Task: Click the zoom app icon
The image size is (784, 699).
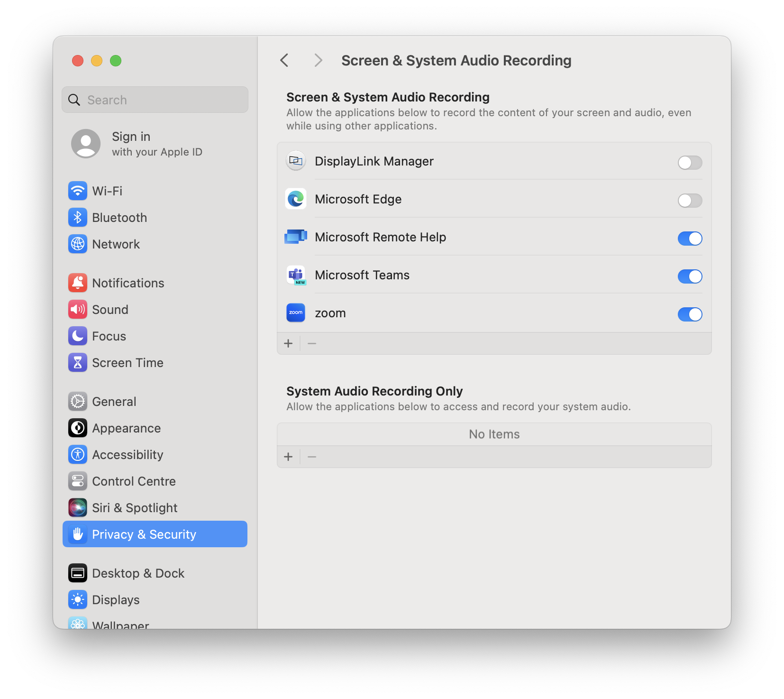Action: (x=296, y=313)
